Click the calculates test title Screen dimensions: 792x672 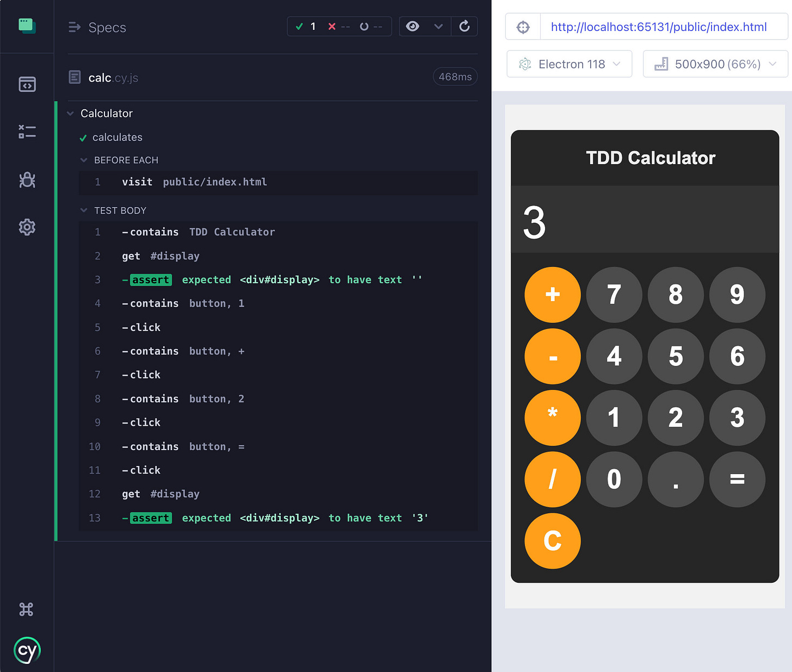[117, 138]
